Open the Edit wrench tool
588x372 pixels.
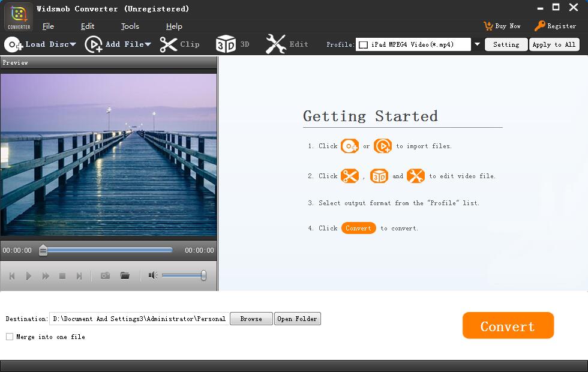[275, 44]
